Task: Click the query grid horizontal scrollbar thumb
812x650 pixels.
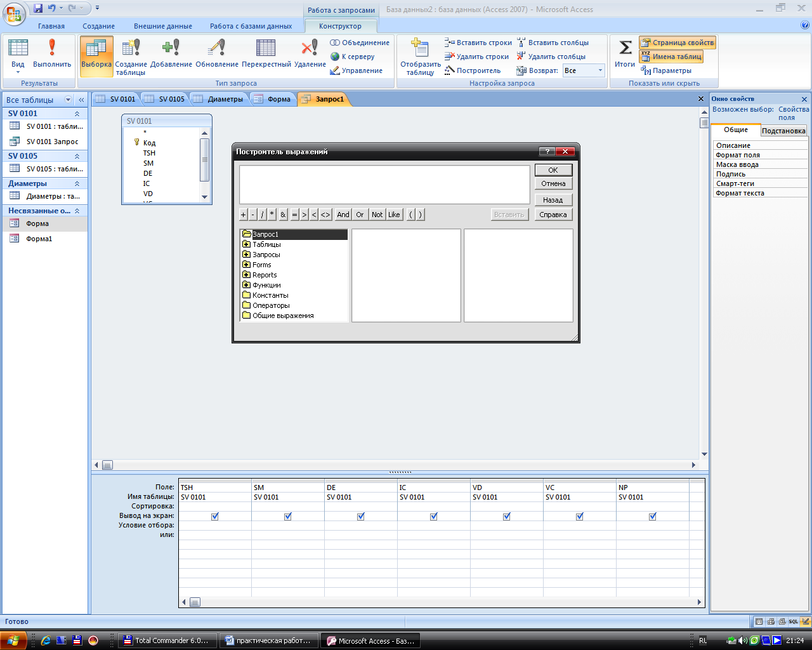Action: click(195, 602)
